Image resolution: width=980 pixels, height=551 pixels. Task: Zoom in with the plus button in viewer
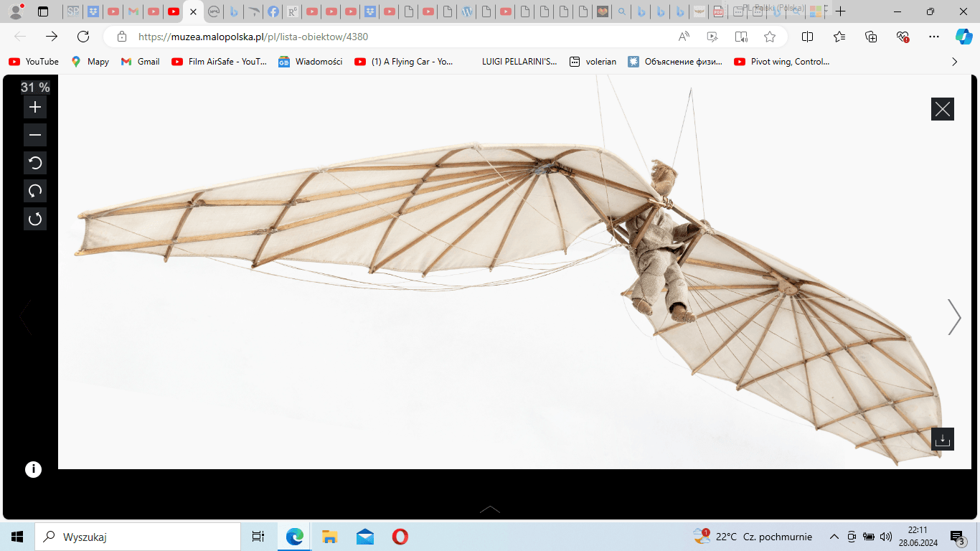(35, 108)
